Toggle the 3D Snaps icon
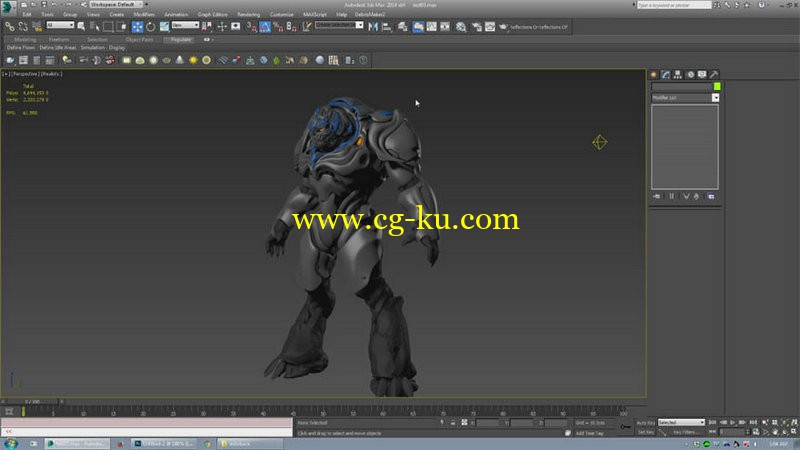800x450 pixels. click(x=251, y=27)
